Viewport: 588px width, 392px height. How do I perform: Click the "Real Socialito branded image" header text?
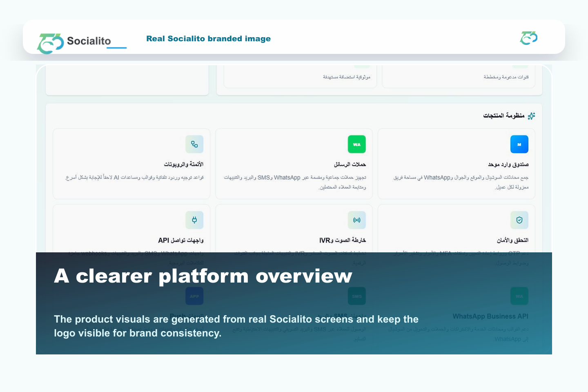(x=209, y=38)
